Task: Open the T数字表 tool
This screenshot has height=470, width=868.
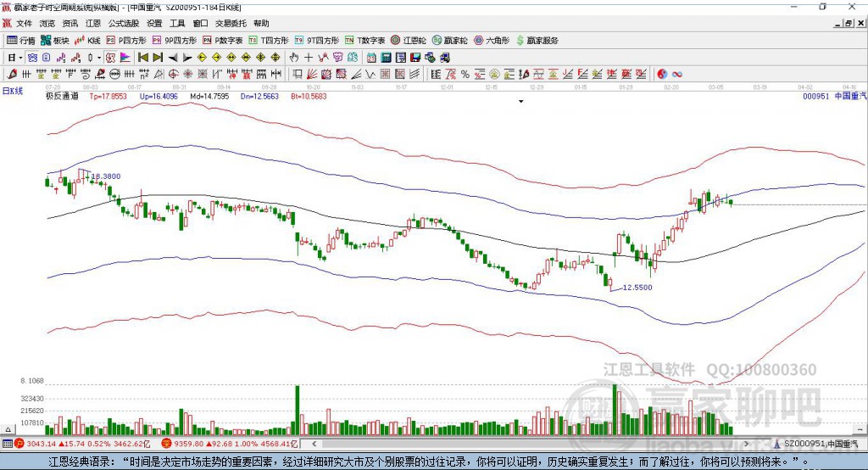Action: click(x=364, y=41)
